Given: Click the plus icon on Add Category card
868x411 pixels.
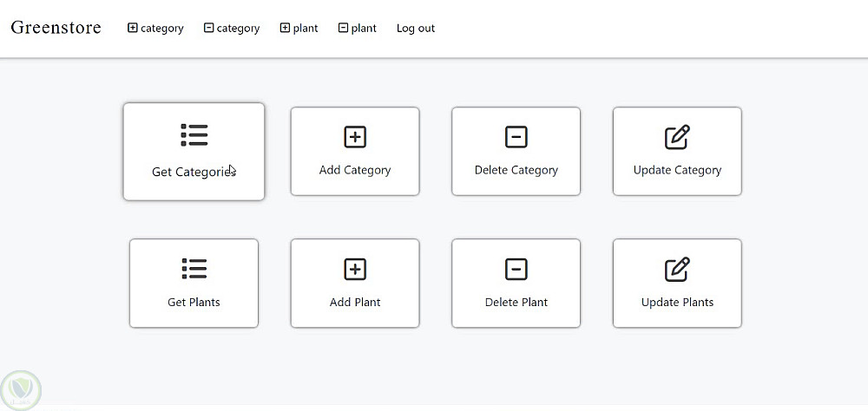Looking at the screenshot, I should (355, 137).
